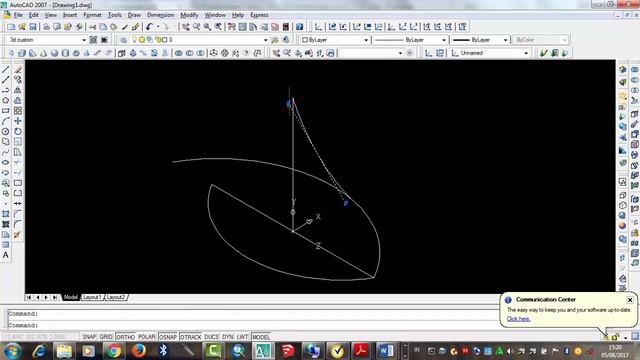The height and width of the screenshot is (360, 640).
Task: Select the Rectangle draw tool
Action: 6,111
